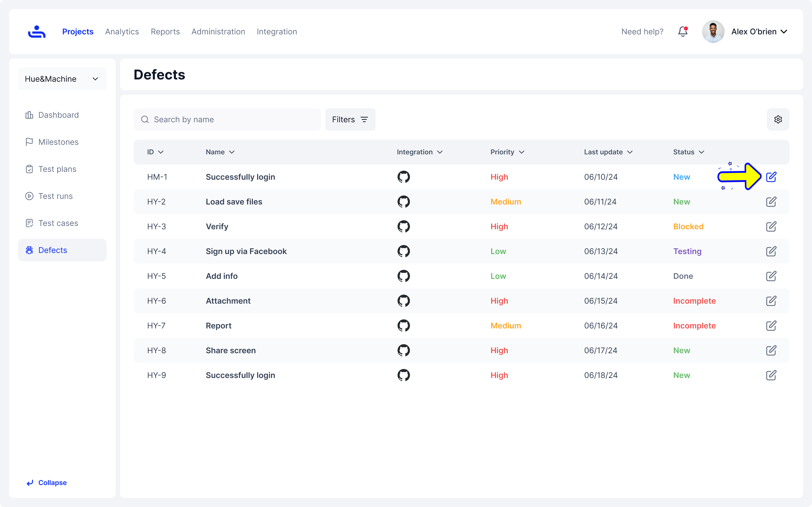Edit the HY-7 Report defect

(x=771, y=326)
